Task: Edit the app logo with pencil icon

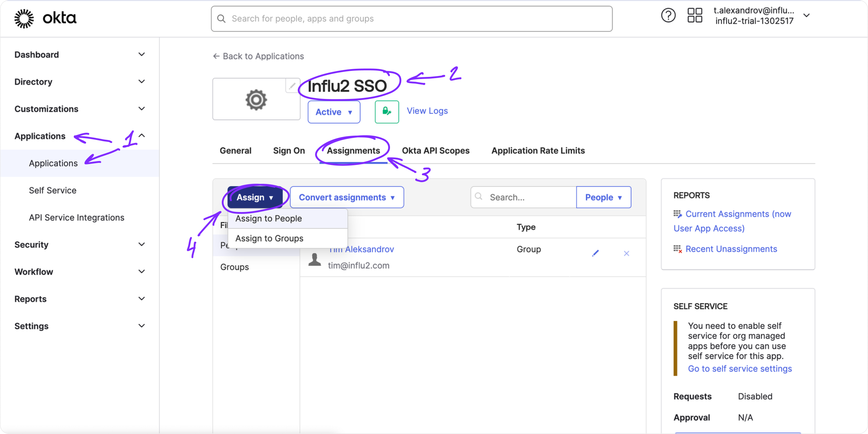Action: [x=292, y=86]
